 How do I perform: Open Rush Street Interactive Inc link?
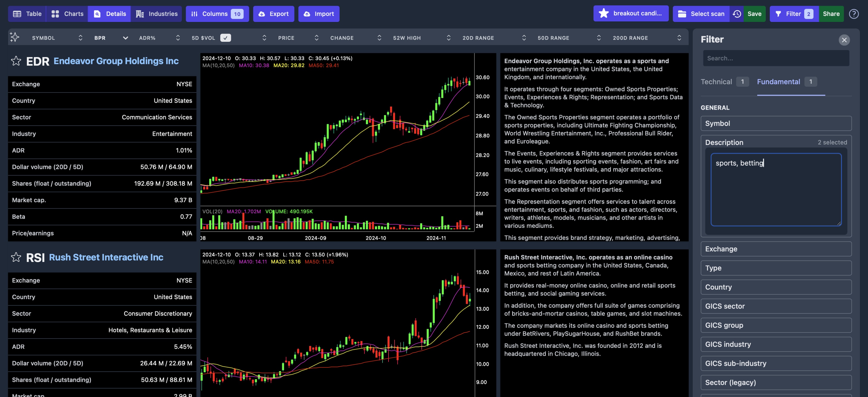[x=106, y=257]
